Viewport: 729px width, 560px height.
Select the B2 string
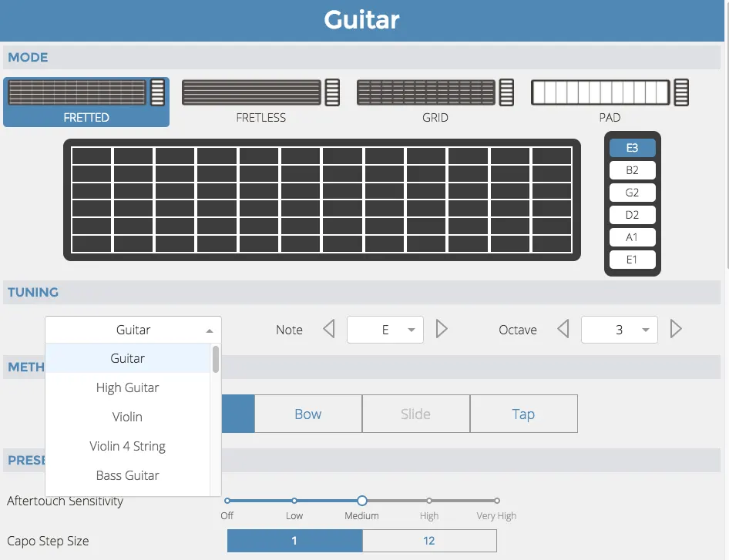(633, 170)
